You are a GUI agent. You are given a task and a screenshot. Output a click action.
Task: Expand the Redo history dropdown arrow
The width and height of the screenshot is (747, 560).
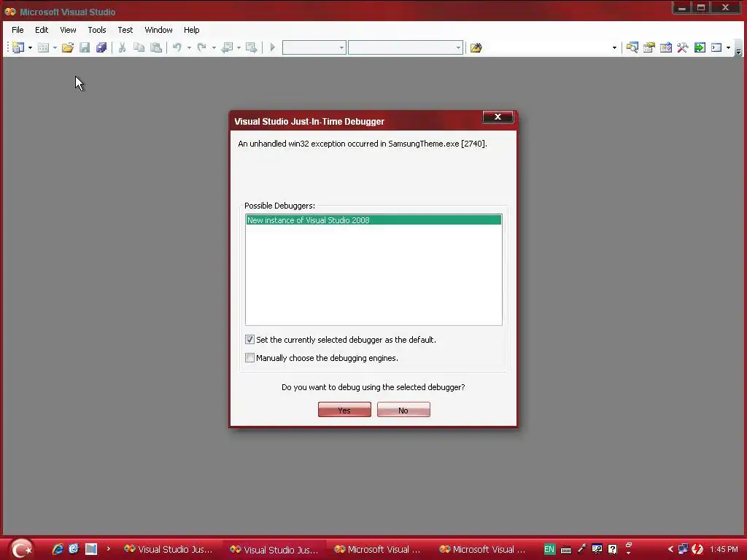pos(214,47)
